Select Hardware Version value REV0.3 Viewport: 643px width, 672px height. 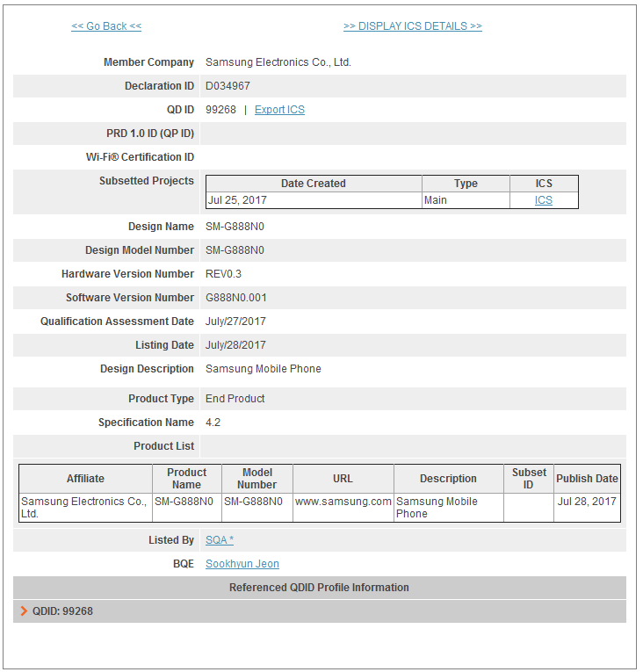point(223,274)
